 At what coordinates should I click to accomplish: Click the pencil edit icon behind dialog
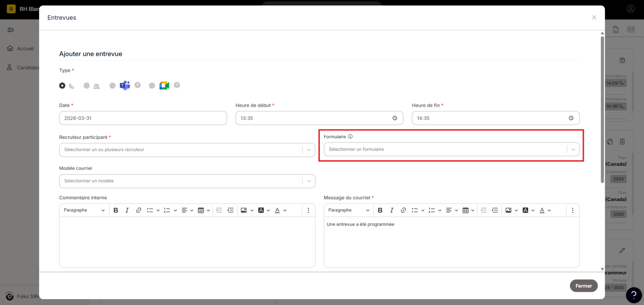tap(622, 250)
